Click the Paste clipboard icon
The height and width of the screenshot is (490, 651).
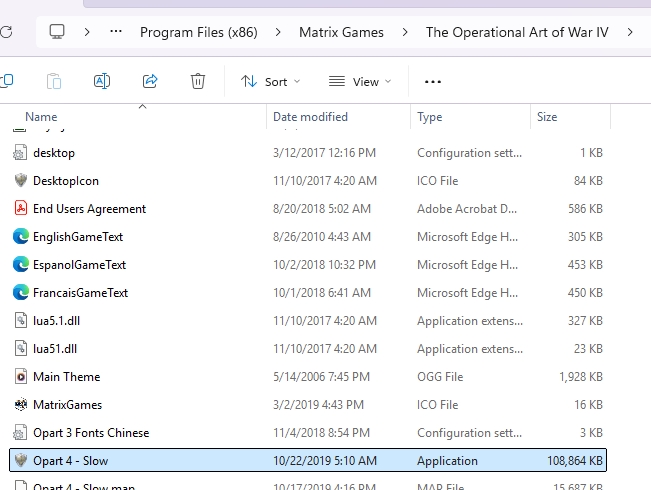pyautogui.click(x=54, y=81)
